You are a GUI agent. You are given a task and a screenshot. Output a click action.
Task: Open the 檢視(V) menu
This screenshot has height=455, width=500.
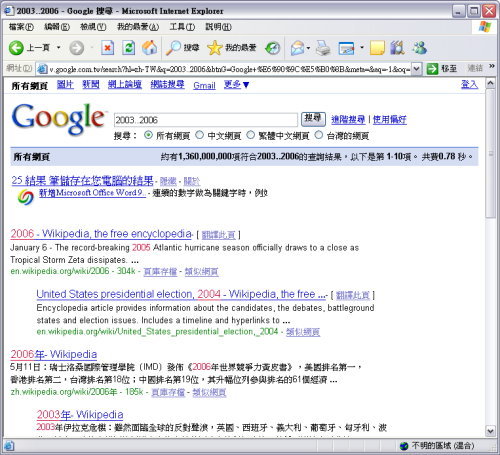[x=93, y=27]
